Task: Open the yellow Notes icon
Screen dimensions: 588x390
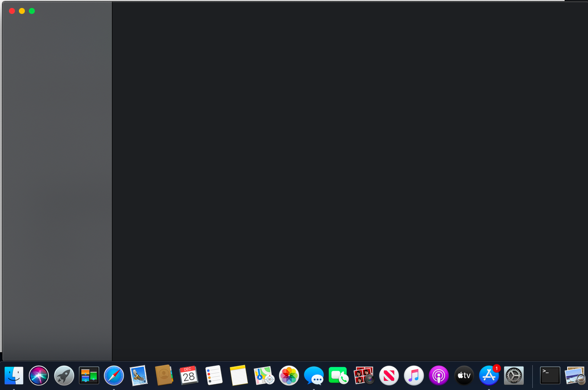Action: tap(239, 376)
